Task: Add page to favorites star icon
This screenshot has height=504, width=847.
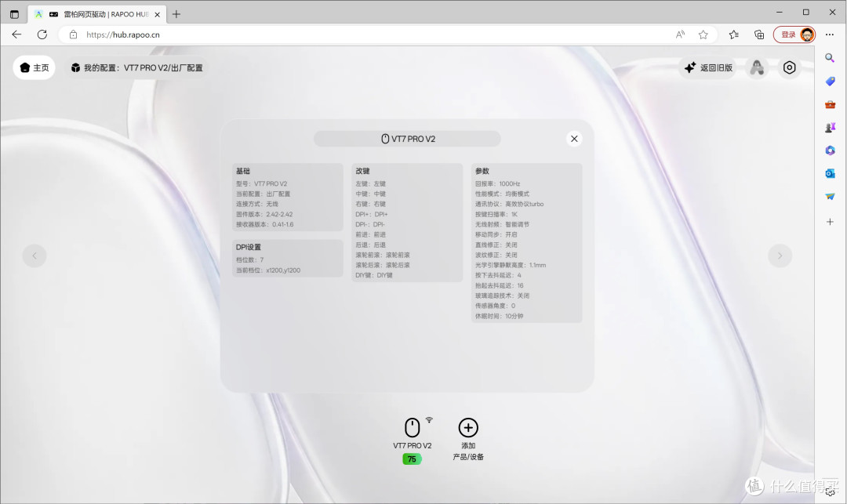Action: pos(703,34)
